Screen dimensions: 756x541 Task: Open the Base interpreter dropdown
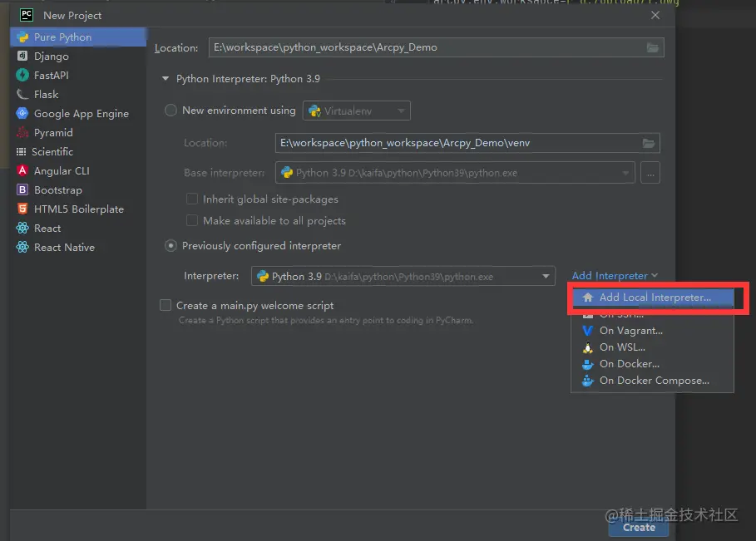pos(455,173)
